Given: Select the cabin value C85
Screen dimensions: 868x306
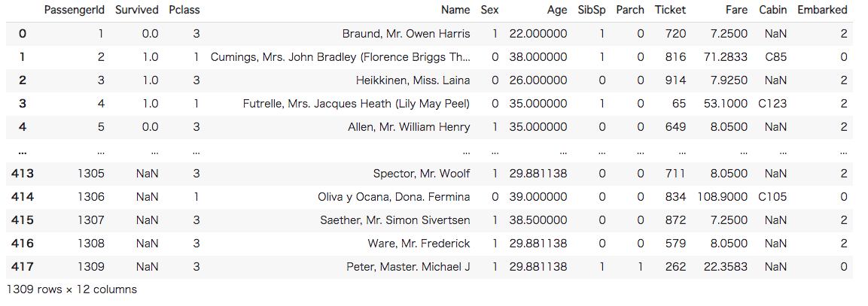Looking at the screenshot, I should [775, 57].
